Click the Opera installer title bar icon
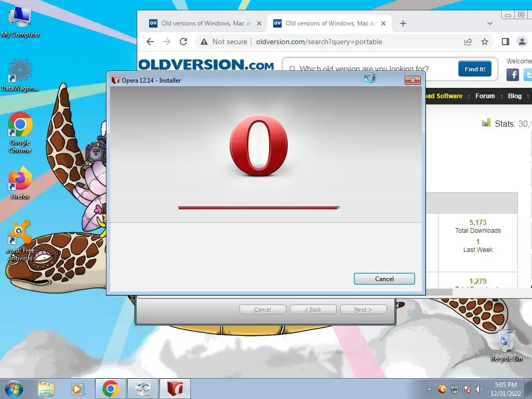Image resolution: width=532 pixels, height=399 pixels. (x=116, y=80)
